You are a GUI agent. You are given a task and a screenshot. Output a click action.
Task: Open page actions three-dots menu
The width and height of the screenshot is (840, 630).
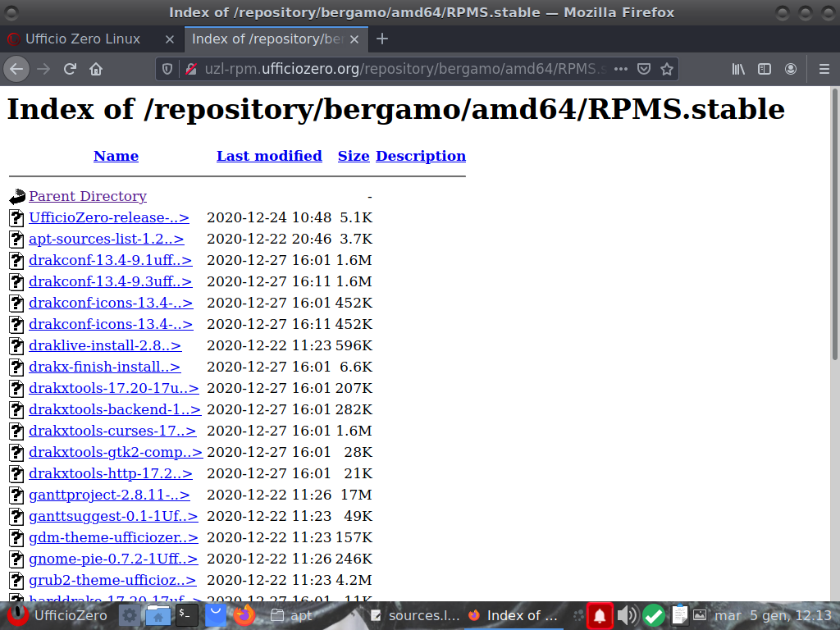click(x=621, y=70)
